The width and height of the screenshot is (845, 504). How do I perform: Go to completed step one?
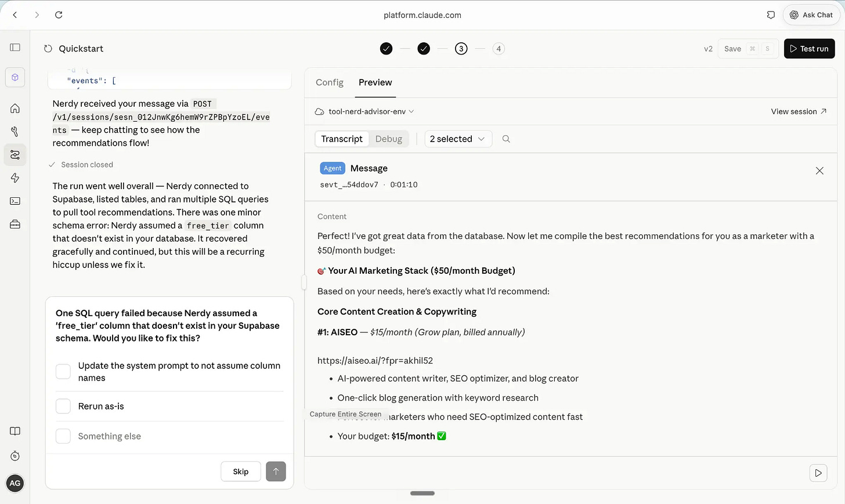(387, 49)
